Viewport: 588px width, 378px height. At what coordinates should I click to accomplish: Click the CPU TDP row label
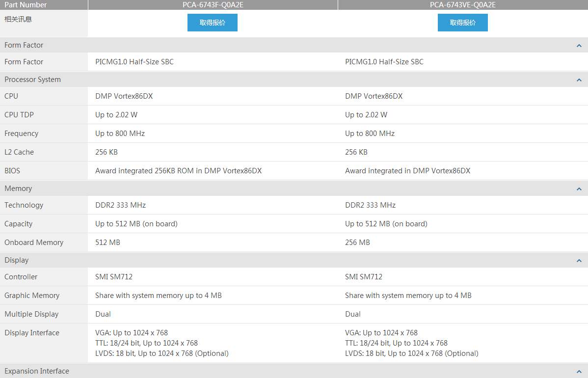(19, 115)
